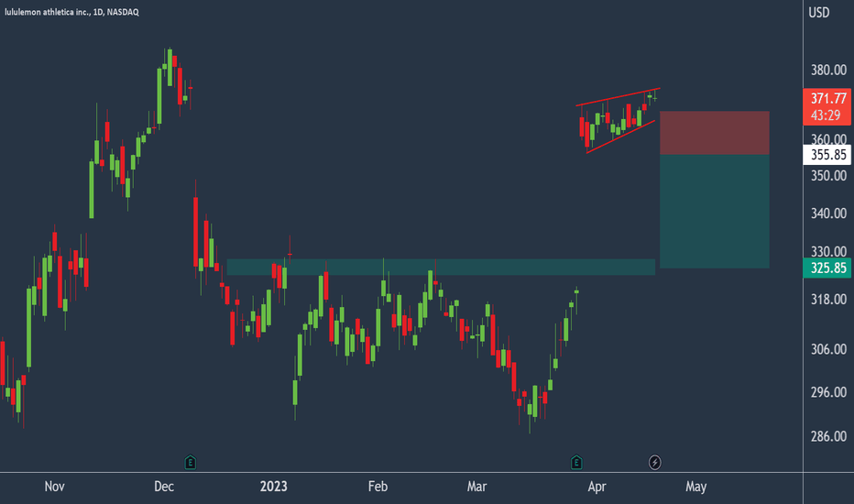Image resolution: width=854 pixels, height=504 pixels.
Task: Click the 380.00 price axis label
Action: click(828, 70)
